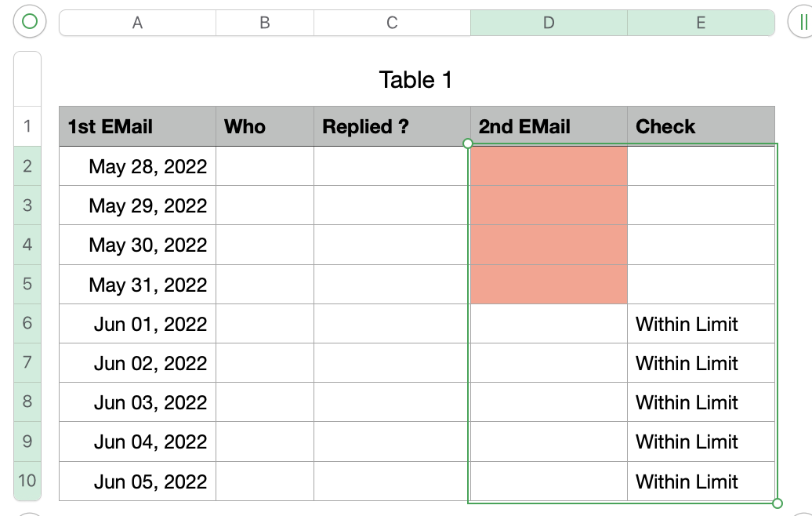This screenshot has width=812, height=516.
Task: Click red 2nd EMail cell in row 3
Action: (x=549, y=205)
